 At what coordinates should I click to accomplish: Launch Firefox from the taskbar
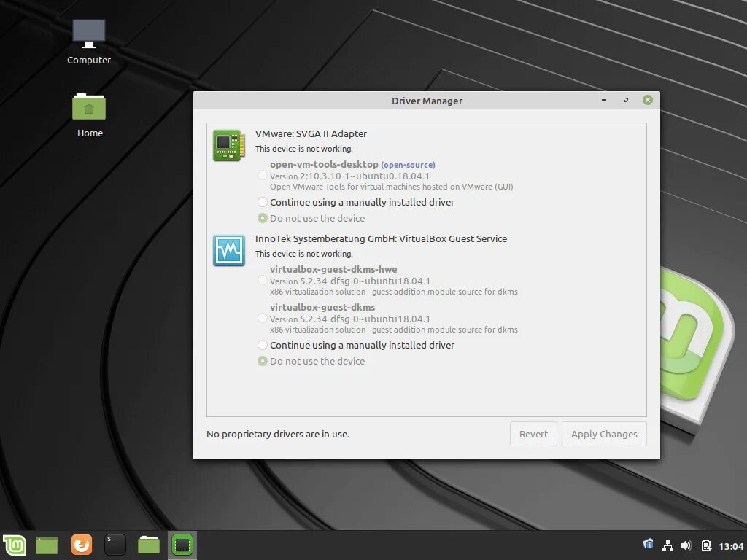coord(82,544)
